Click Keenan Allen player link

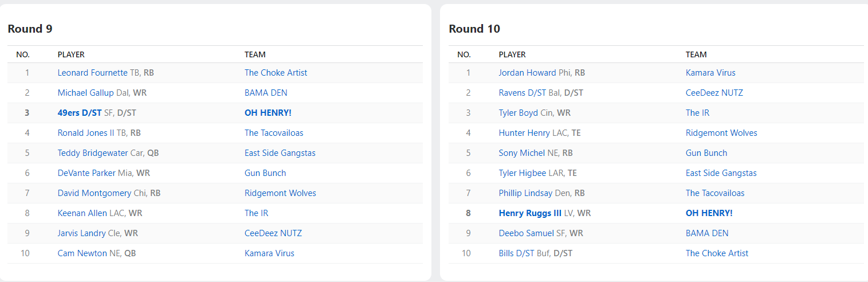tap(82, 213)
